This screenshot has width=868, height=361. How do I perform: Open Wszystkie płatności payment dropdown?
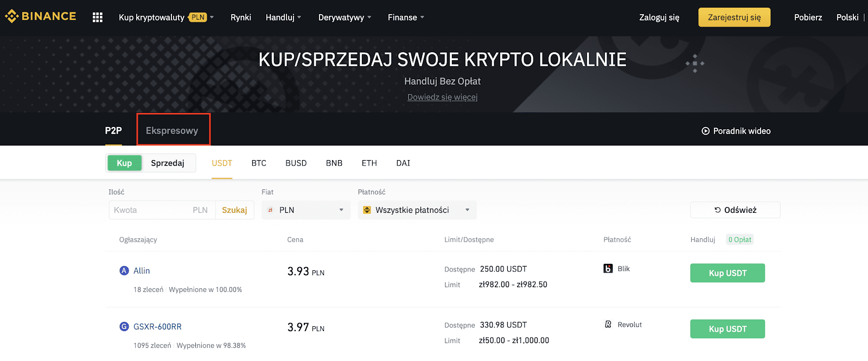417,210
